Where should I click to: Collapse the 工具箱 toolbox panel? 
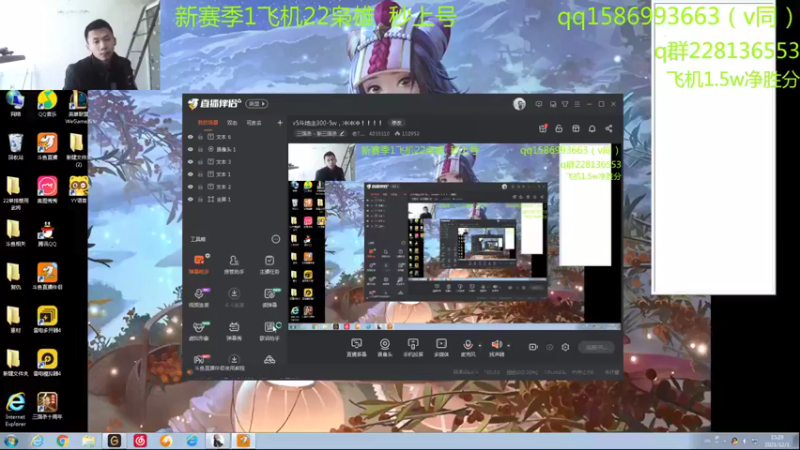276,239
